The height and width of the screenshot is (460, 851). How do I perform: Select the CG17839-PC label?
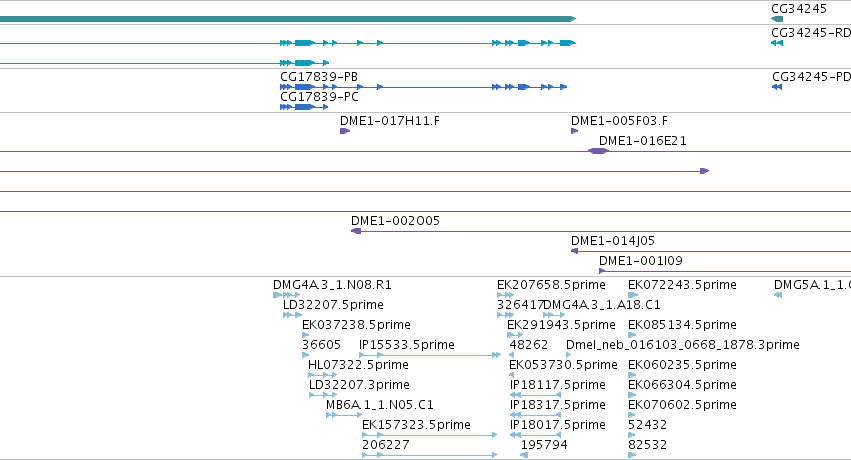click(x=319, y=97)
